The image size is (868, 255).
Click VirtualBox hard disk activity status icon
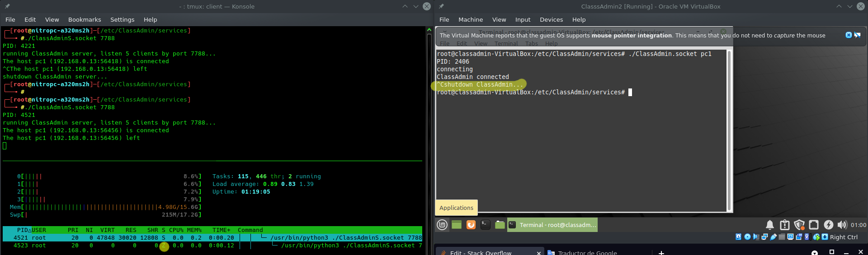click(x=738, y=237)
